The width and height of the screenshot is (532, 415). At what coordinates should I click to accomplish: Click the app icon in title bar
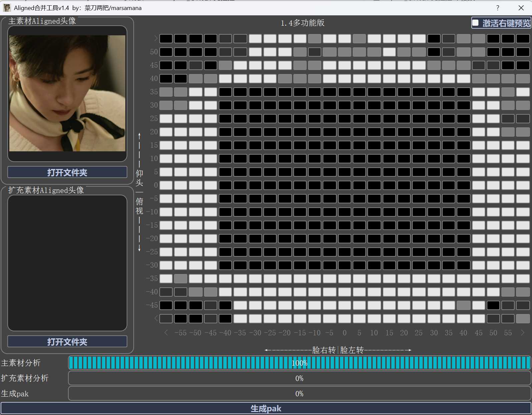coord(7,8)
